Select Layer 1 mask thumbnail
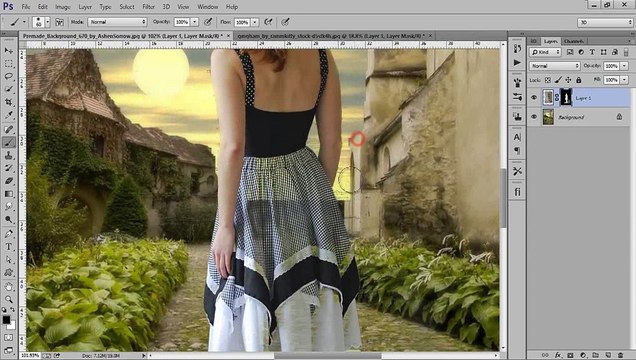The height and width of the screenshot is (360, 636). (566, 98)
